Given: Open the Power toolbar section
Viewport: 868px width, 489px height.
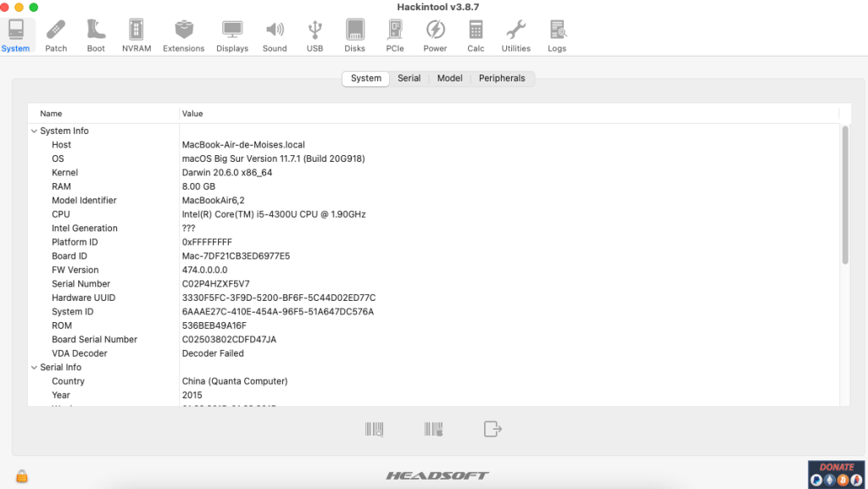Looking at the screenshot, I should click(x=435, y=36).
